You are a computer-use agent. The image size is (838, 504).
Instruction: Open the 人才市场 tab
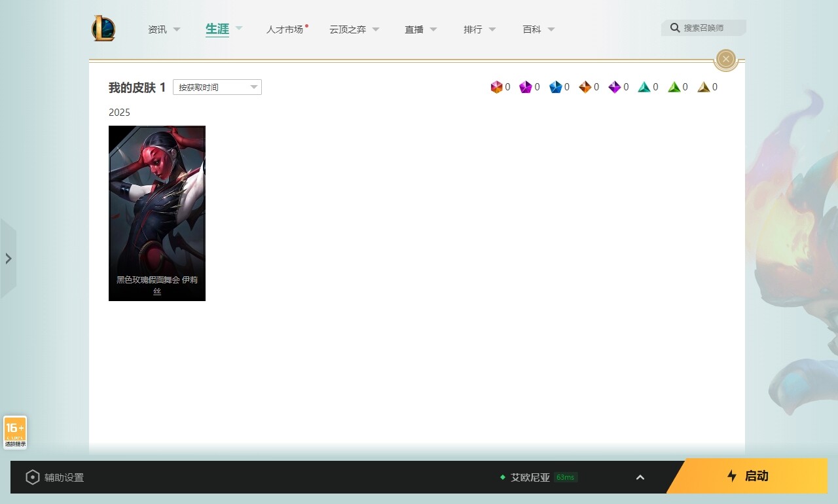click(285, 29)
